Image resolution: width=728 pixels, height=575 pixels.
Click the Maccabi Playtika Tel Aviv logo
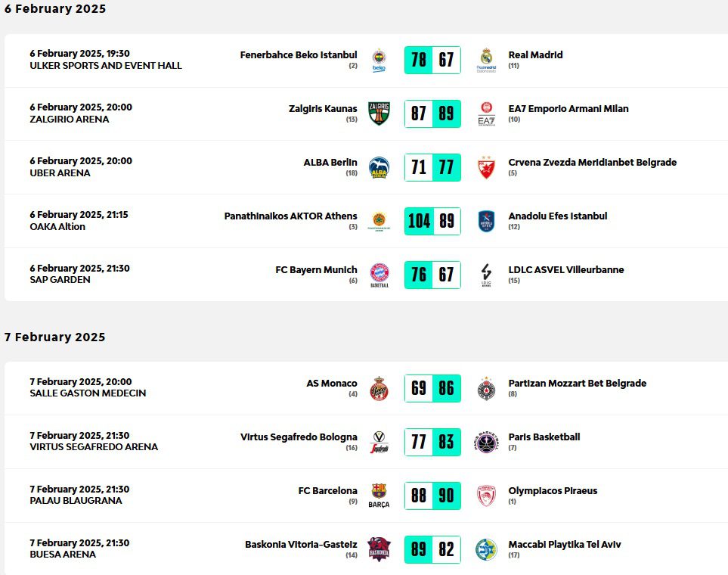(x=487, y=549)
